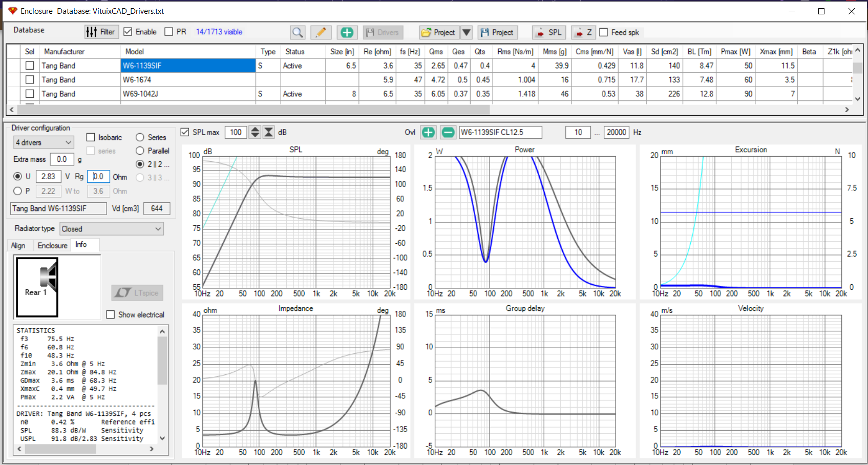Click the statistics box horizontal scrollbar
Screen dimensions: 868x465
coord(60,449)
